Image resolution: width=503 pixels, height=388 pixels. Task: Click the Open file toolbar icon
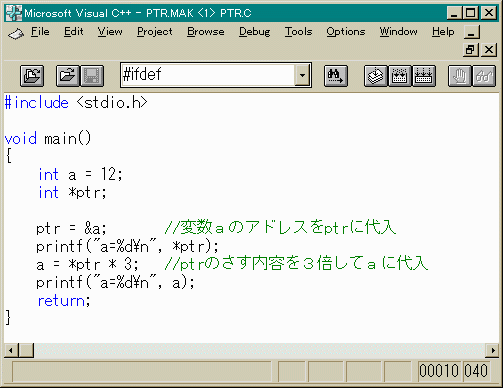pos(68,76)
